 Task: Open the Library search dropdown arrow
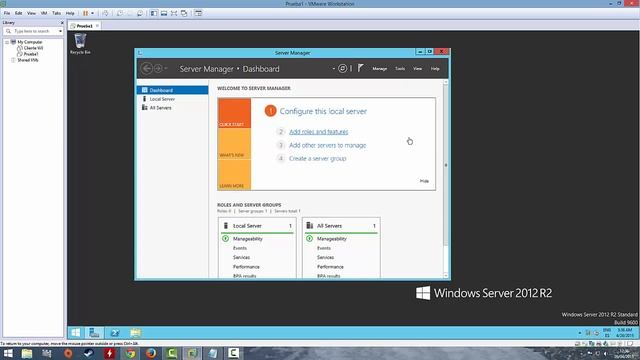pyautogui.click(x=60, y=31)
